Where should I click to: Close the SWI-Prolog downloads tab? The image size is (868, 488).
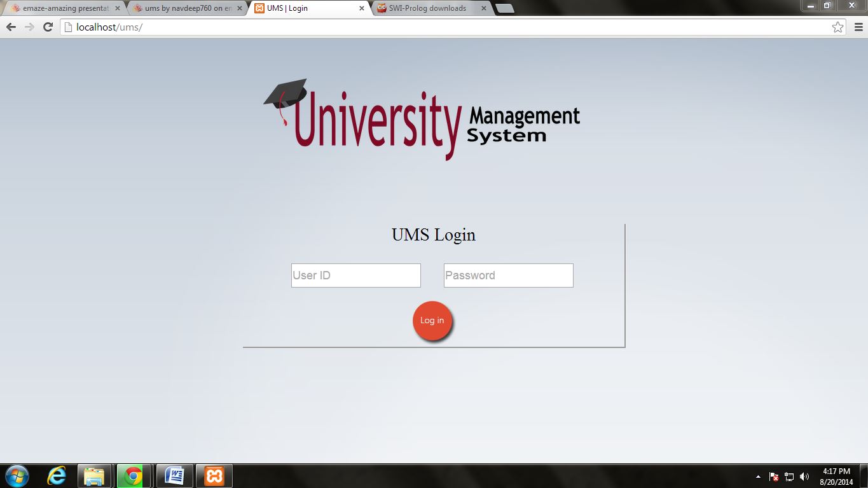pyautogui.click(x=484, y=8)
